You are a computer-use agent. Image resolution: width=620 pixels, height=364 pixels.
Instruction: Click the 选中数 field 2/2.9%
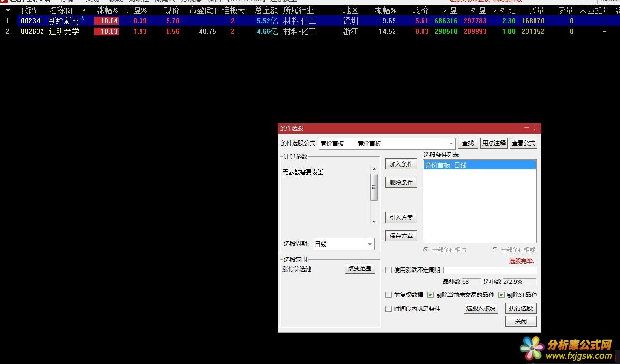[519, 281]
